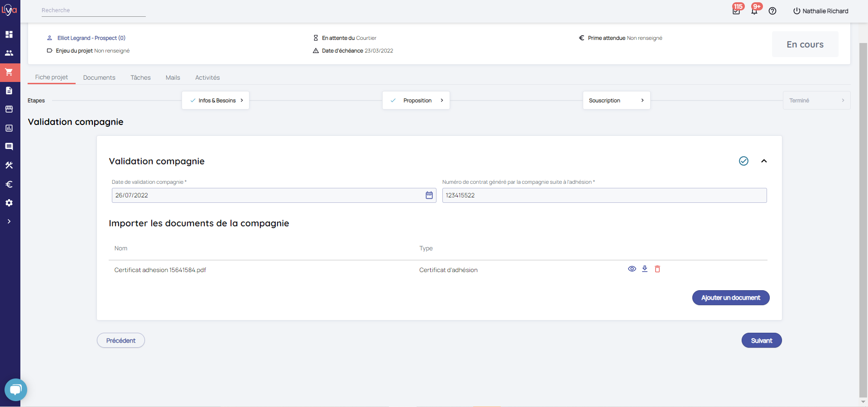Click the Ajouter un document button
This screenshot has height=407, width=868.
point(730,297)
